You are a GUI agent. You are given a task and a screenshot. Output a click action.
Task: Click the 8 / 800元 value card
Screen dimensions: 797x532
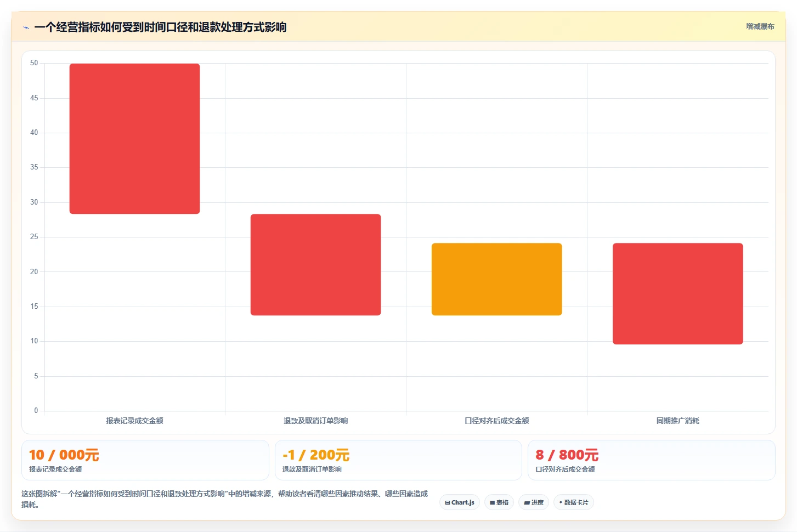pyautogui.click(x=652, y=460)
